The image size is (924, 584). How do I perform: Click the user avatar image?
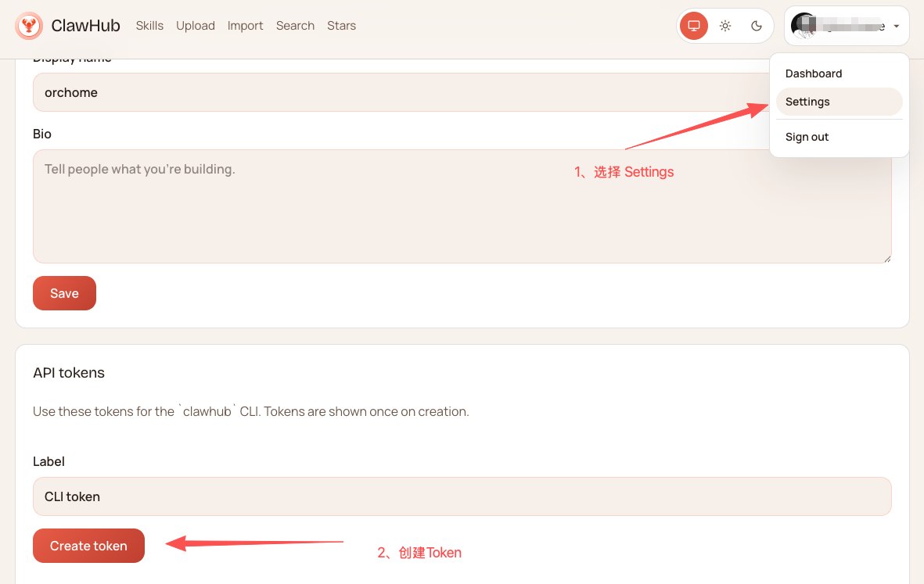tap(804, 26)
